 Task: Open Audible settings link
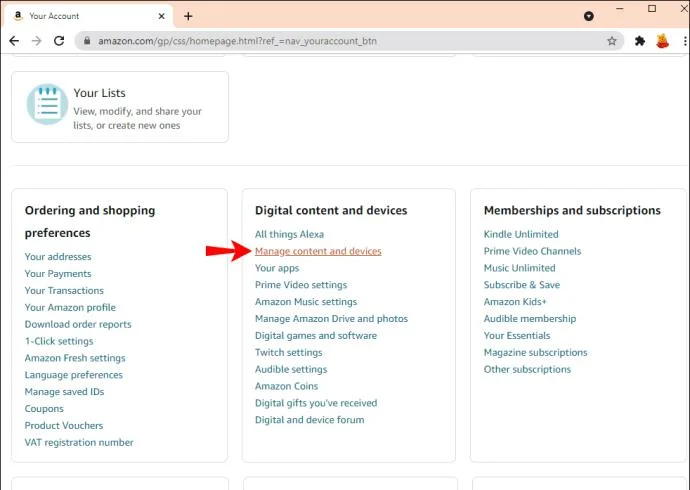point(291,369)
